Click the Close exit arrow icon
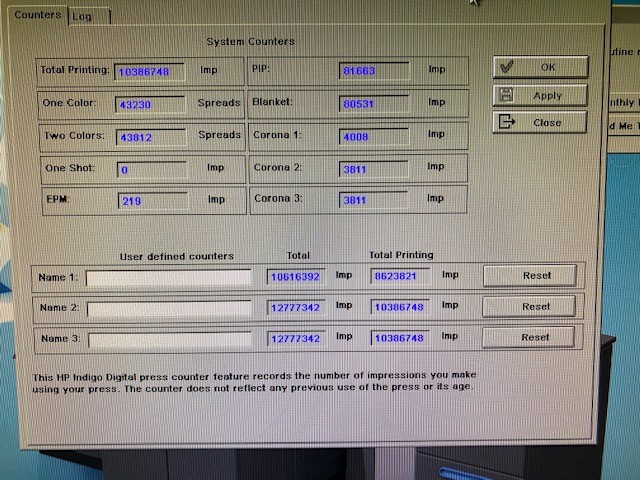Image resolution: width=640 pixels, height=480 pixels. (507, 122)
